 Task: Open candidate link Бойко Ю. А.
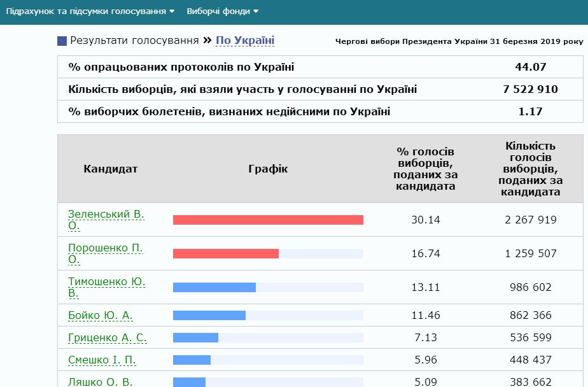tap(101, 315)
